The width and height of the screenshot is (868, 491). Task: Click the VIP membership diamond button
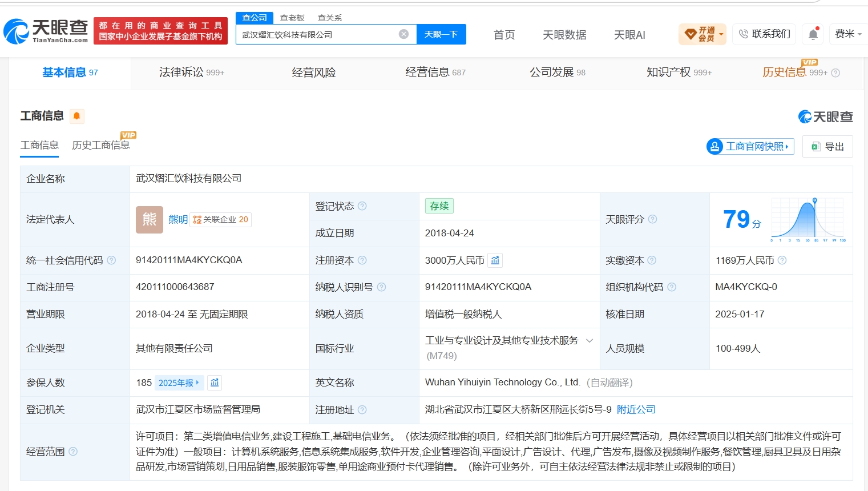pos(703,34)
